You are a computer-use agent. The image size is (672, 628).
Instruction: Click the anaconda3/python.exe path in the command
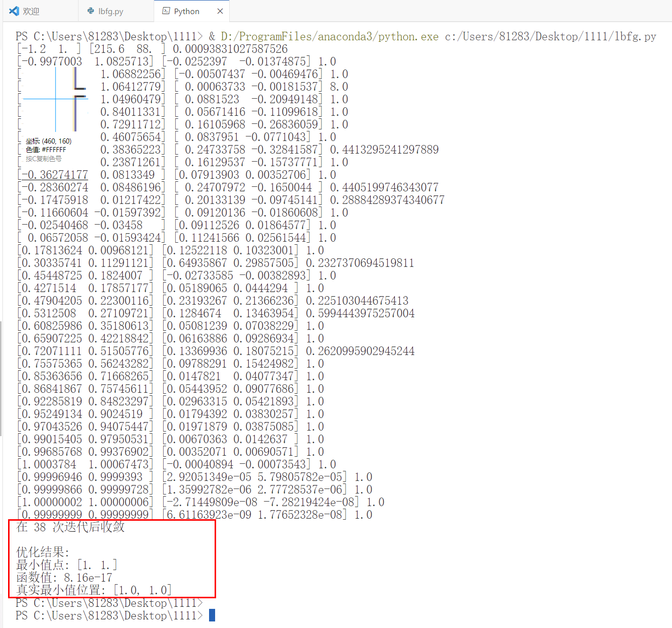330,36
